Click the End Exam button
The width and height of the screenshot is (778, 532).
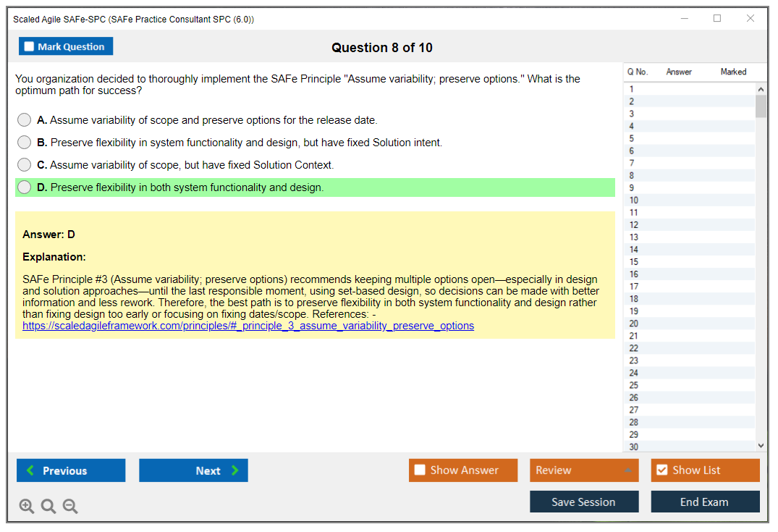(x=705, y=502)
